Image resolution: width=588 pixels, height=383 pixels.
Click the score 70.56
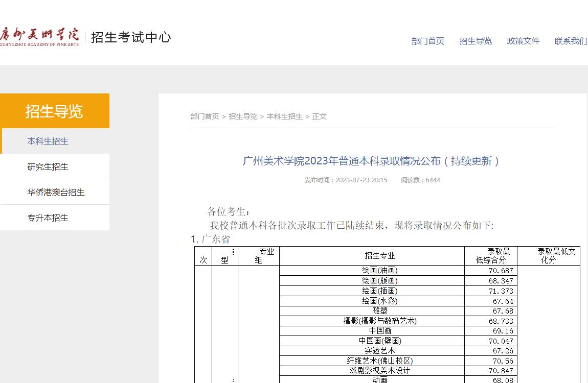tap(503, 361)
